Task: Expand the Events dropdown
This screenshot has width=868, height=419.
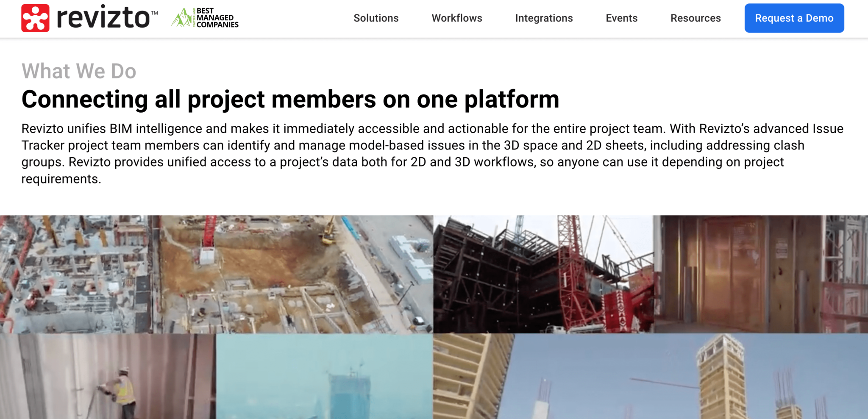Action: [621, 18]
